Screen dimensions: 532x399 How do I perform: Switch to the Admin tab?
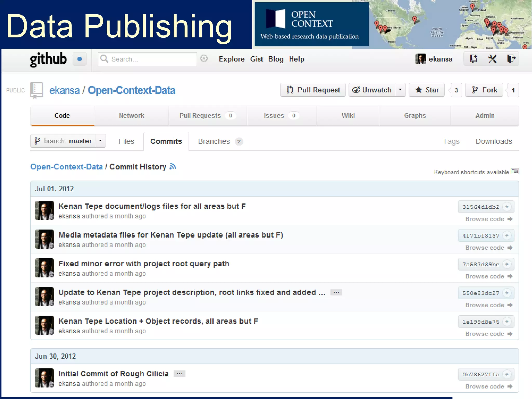coord(485,116)
